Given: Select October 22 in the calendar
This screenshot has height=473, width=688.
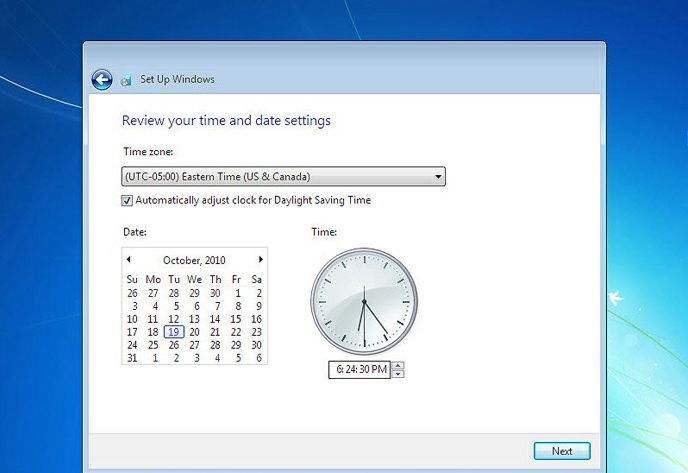Looking at the screenshot, I should [x=236, y=332].
